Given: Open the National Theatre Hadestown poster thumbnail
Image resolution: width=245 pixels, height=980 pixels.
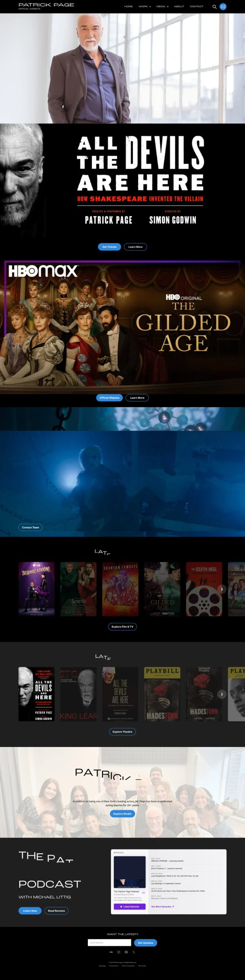Looking at the screenshot, I should [204, 694].
